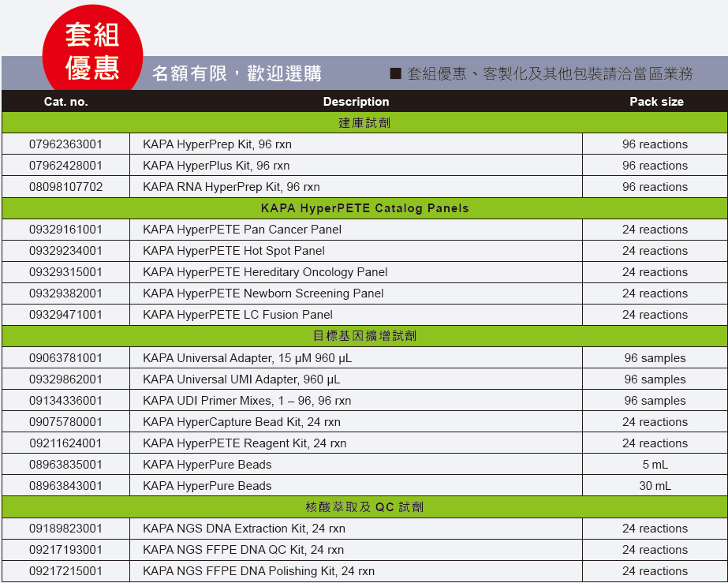Image resolution: width=728 pixels, height=583 pixels.
Task: Click KAPA HyperPETE Hereditary Oncology Panel
Action: tap(265, 272)
